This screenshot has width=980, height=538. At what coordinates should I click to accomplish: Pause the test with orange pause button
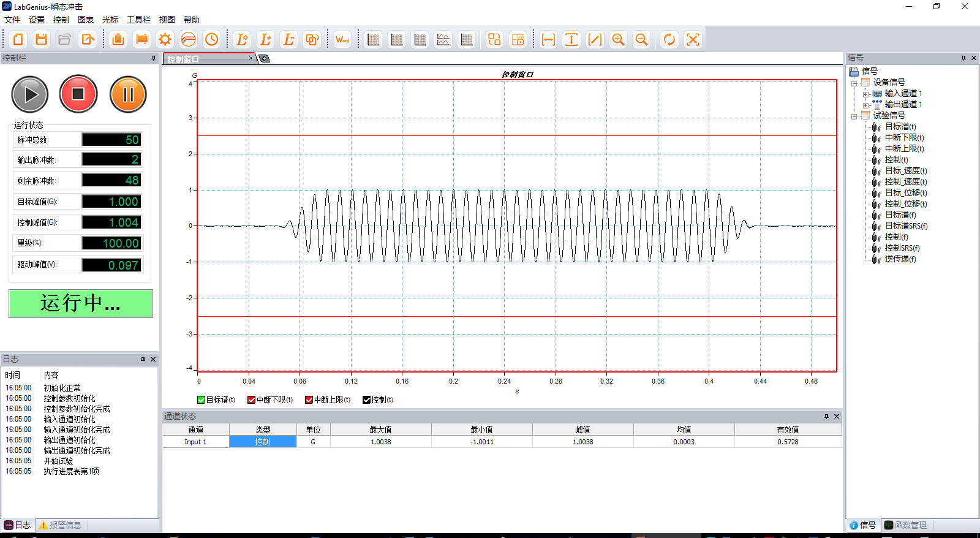[x=128, y=94]
